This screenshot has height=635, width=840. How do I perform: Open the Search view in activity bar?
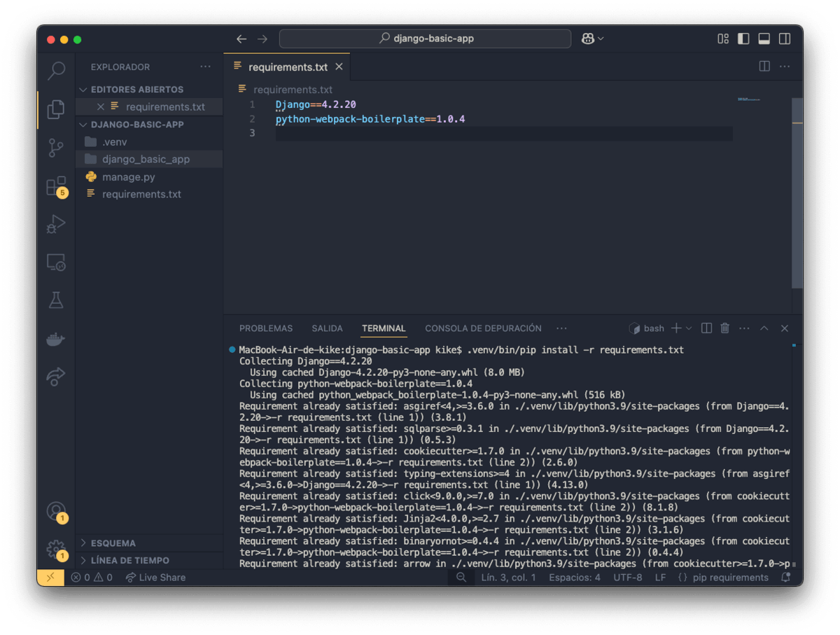point(56,70)
